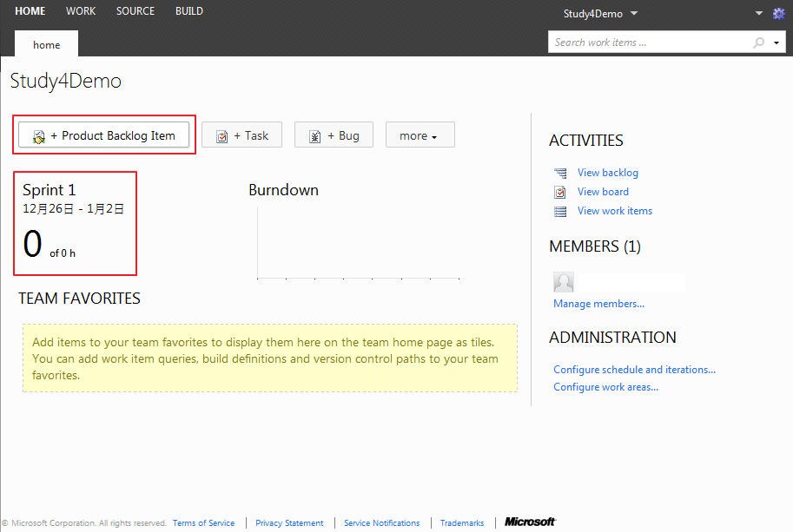Click the Burndown chart

(358, 242)
